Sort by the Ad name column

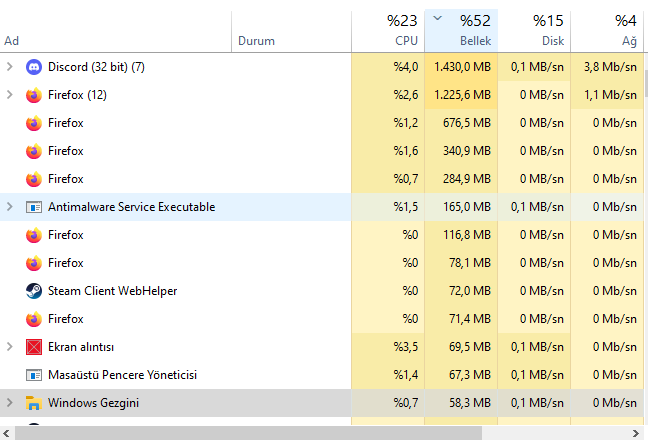coord(12,41)
